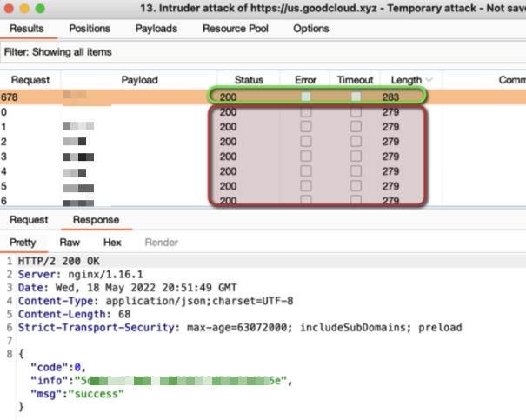Click the Error checkbox in row 5
526x420 pixels.
306,186
